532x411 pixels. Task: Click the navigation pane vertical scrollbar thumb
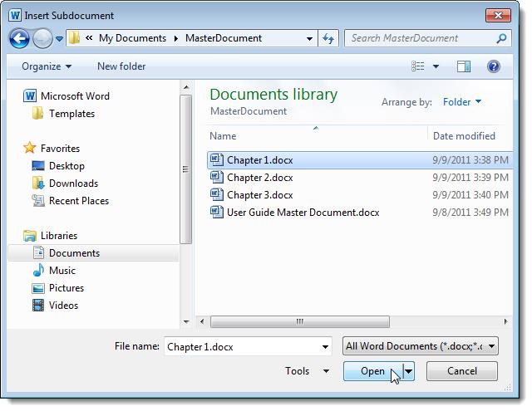(185, 169)
